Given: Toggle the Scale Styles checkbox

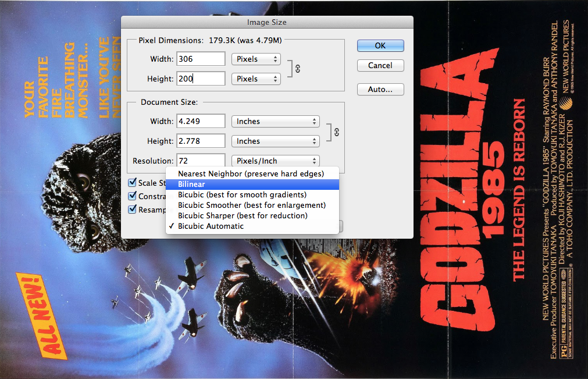Looking at the screenshot, I should tap(132, 183).
